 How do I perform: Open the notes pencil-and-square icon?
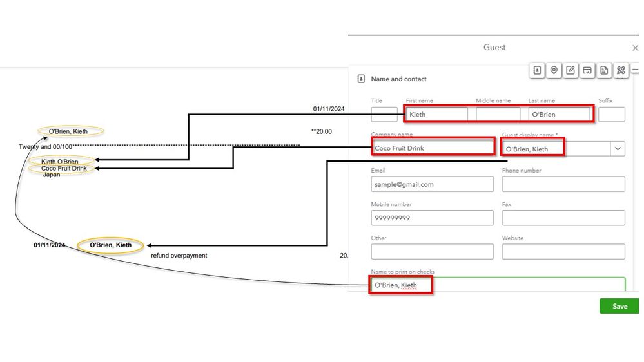tap(571, 70)
